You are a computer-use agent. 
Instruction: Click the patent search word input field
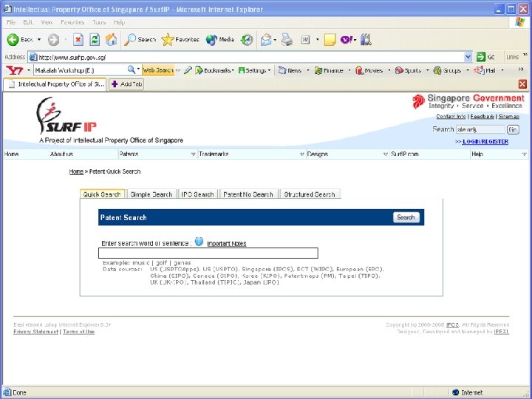point(208,253)
